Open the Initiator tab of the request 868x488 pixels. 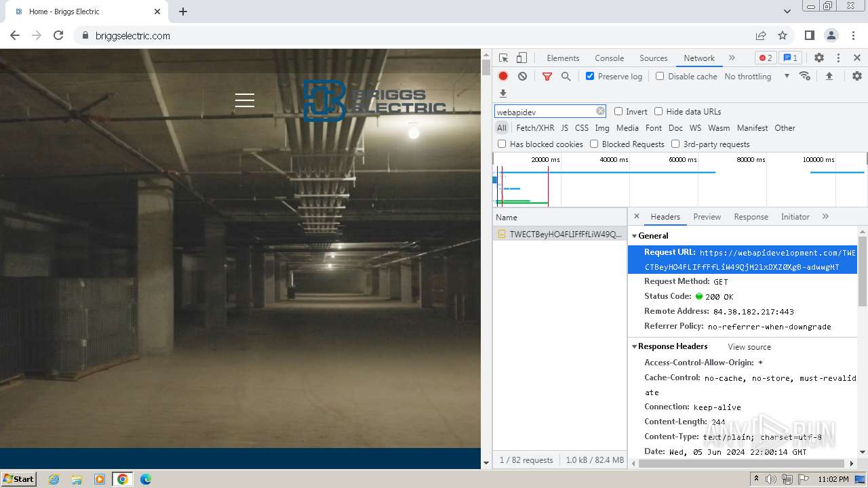(x=795, y=217)
